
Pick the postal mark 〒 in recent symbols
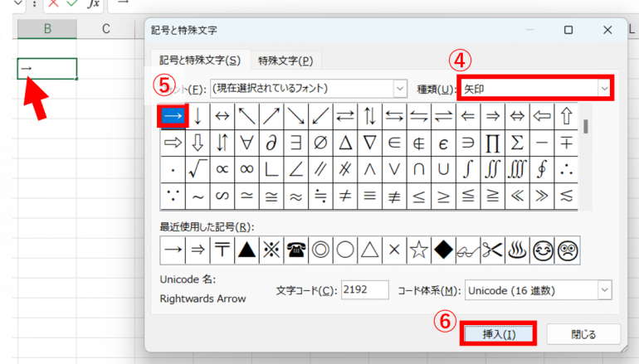point(222,250)
